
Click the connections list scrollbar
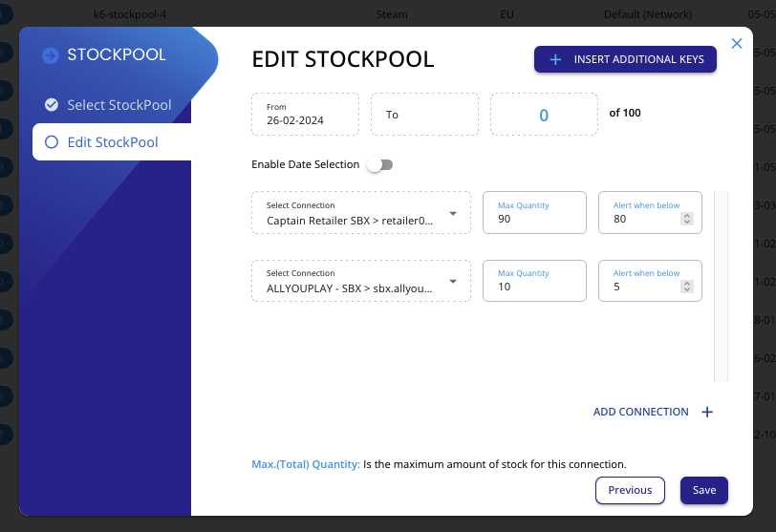[x=722, y=287]
